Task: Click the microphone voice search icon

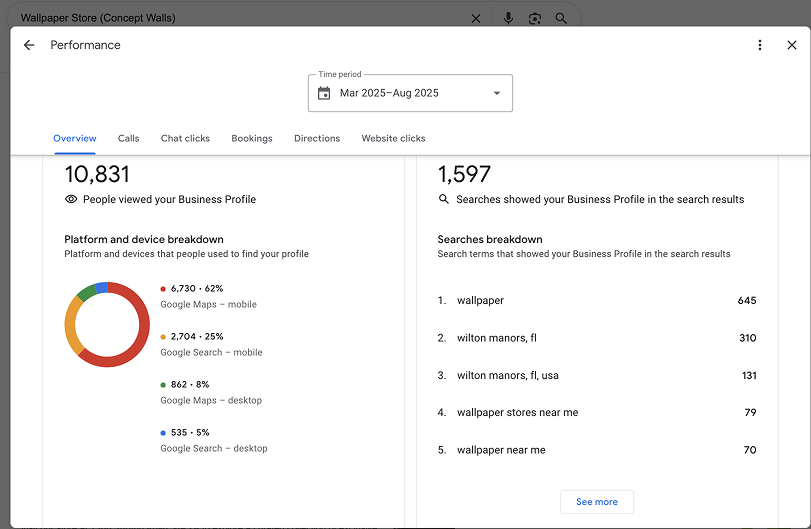Action: 509,18
